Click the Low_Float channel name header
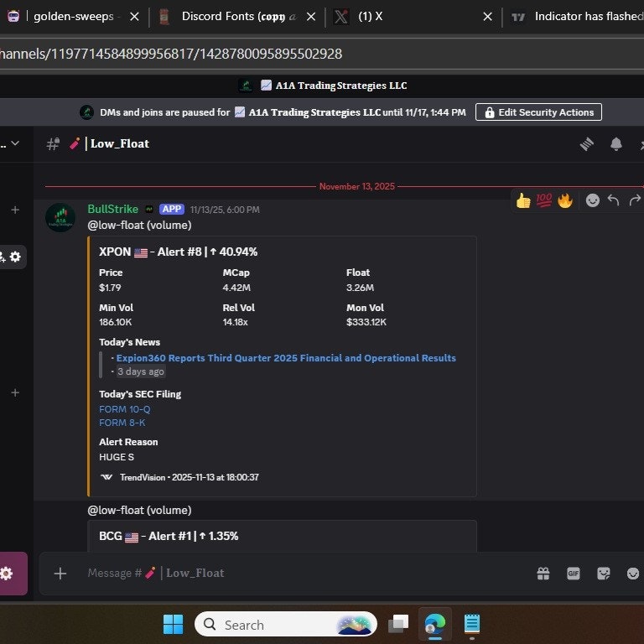The width and height of the screenshot is (644, 644). coord(120,143)
